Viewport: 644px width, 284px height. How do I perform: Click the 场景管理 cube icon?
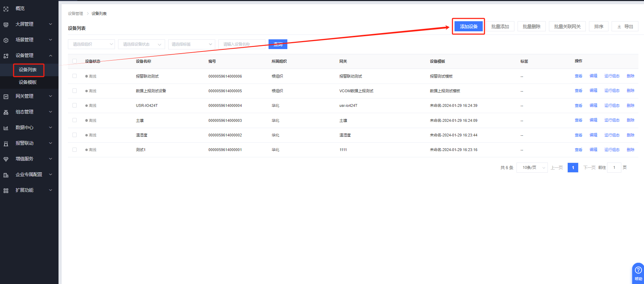click(x=6, y=40)
